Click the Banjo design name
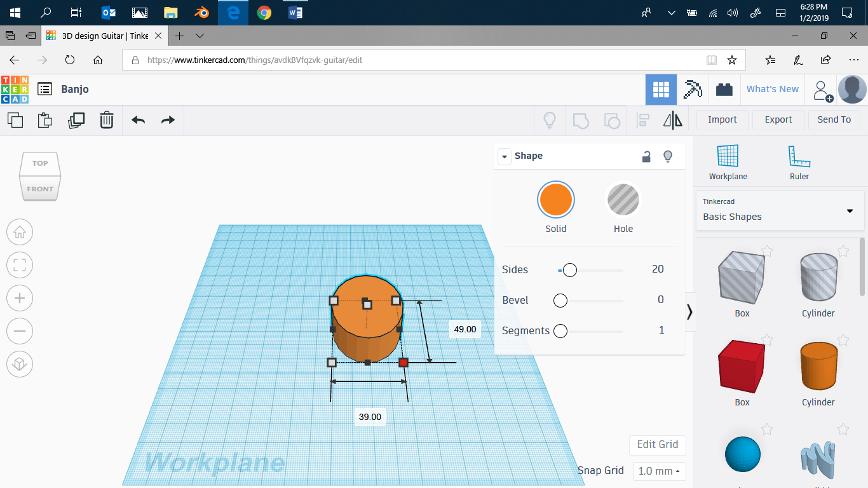This screenshot has width=868, height=488. [75, 90]
